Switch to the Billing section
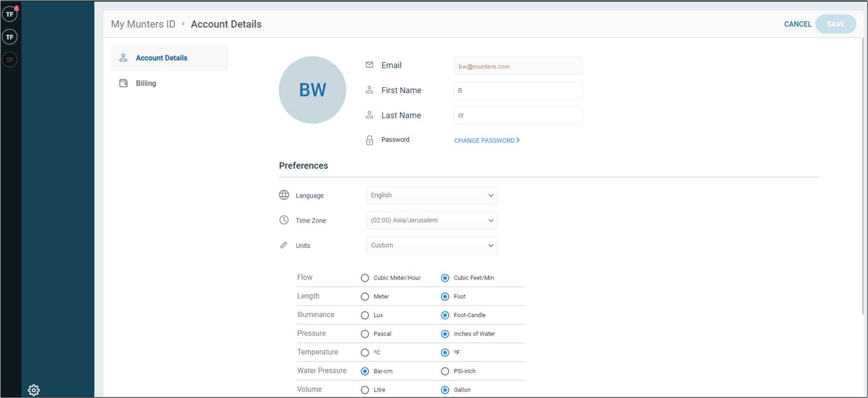Image resolution: width=868 pixels, height=398 pixels. (146, 83)
